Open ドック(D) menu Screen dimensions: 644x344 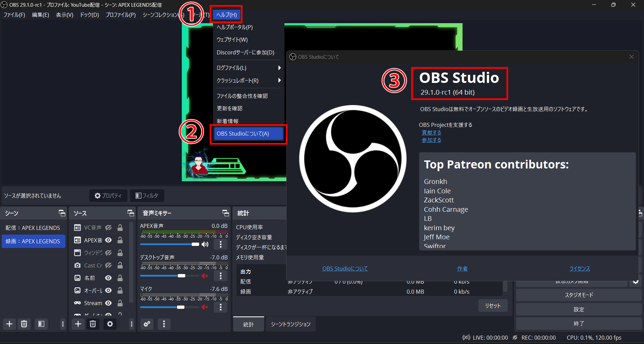[89, 15]
